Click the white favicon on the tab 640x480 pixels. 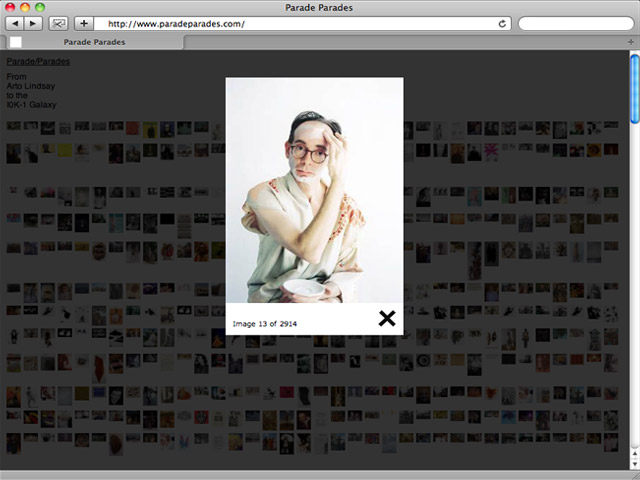point(16,42)
